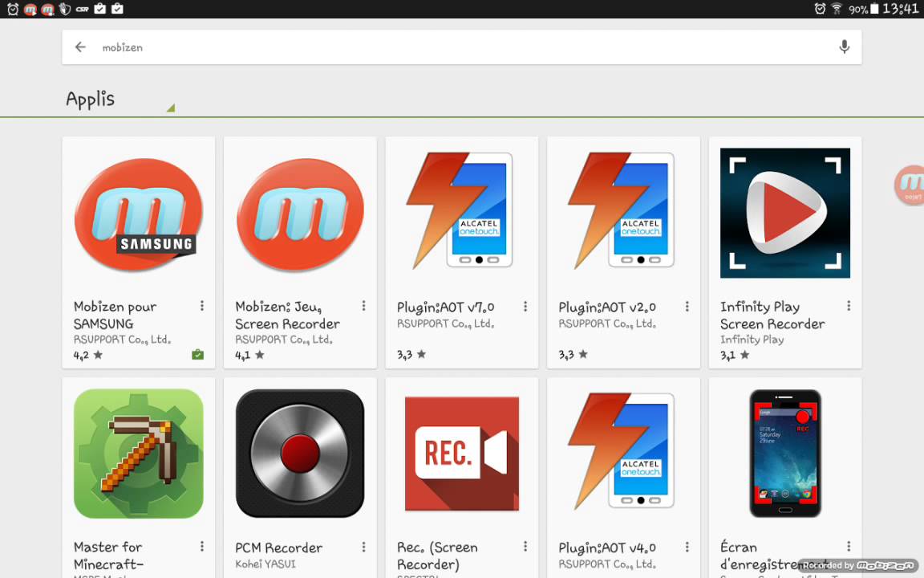The width and height of the screenshot is (924, 578).
Task: Open Mobizen pour SAMSUNG app icon
Action: pos(139,214)
